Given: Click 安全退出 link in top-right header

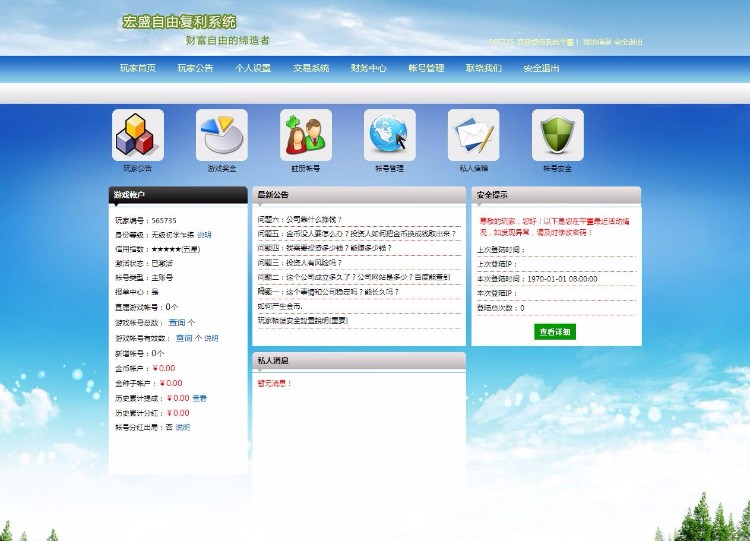Looking at the screenshot, I should pos(628,42).
